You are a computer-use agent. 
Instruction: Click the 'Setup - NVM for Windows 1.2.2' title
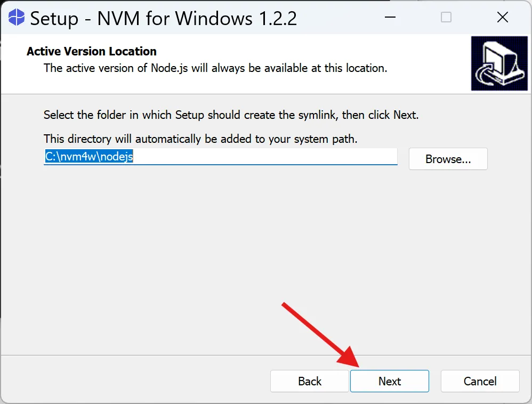pyautogui.click(x=163, y=18)
